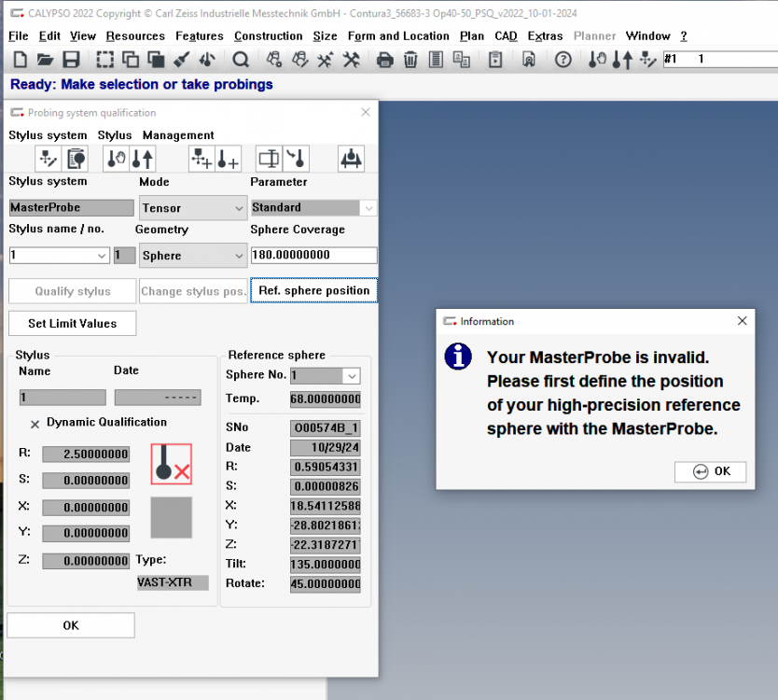Expand the Geometry dropdown showing Sphere

[x=193, y=256]
